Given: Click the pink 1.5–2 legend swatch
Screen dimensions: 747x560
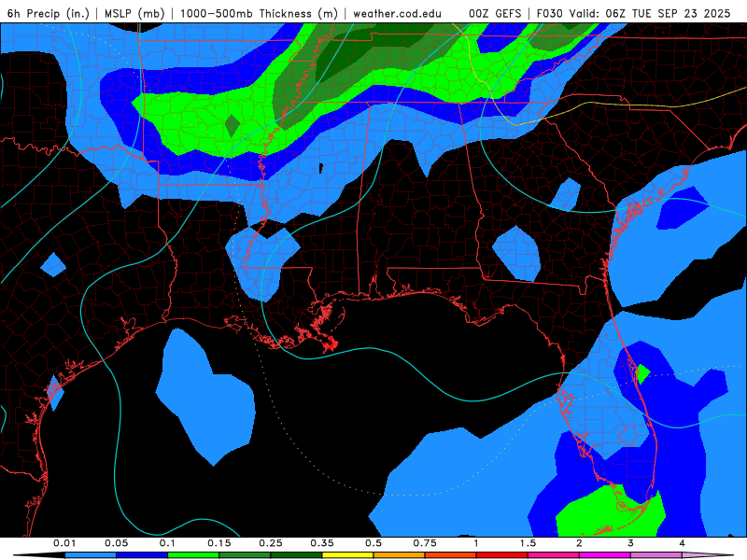Looking at the screenshot, I should 553,555.
